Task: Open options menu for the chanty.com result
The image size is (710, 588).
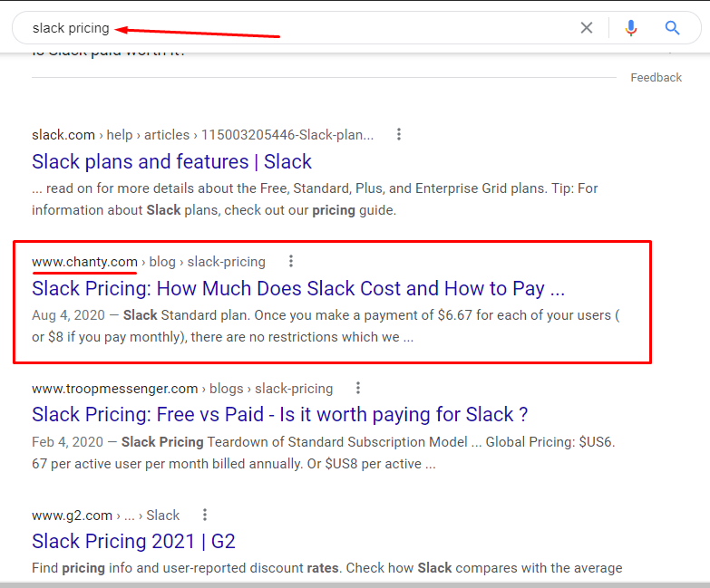Action: (x=291, y=261)
